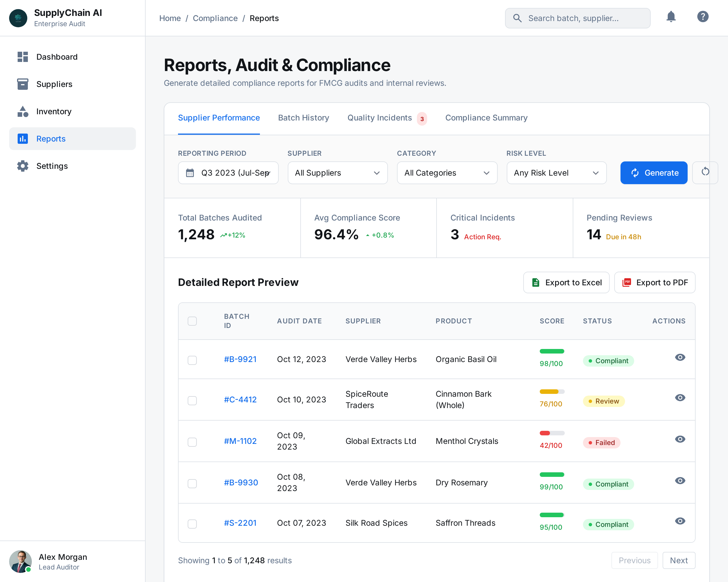728x582 pixels.
Task: Click the 42/100 score bar for #M-1102
Action: [552, 433]
